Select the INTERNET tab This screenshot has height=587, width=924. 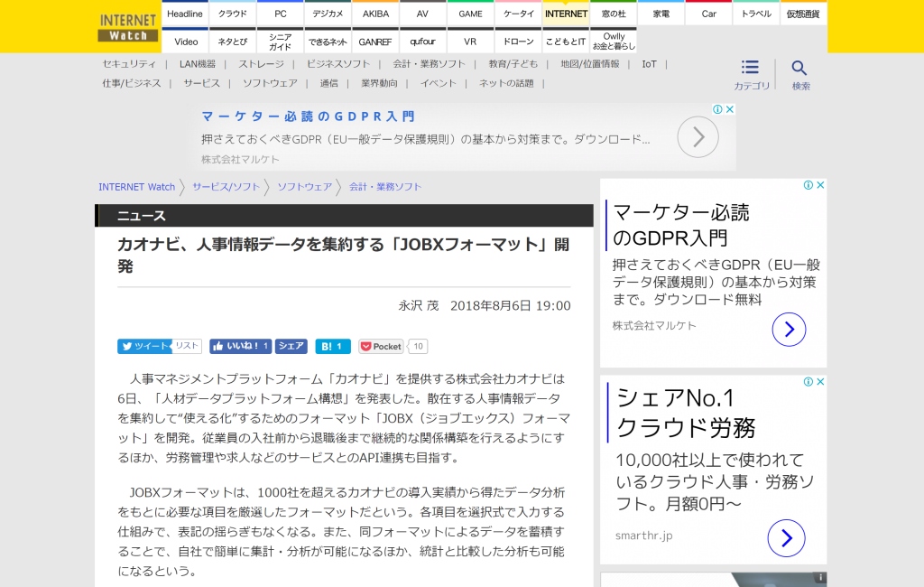566,14
